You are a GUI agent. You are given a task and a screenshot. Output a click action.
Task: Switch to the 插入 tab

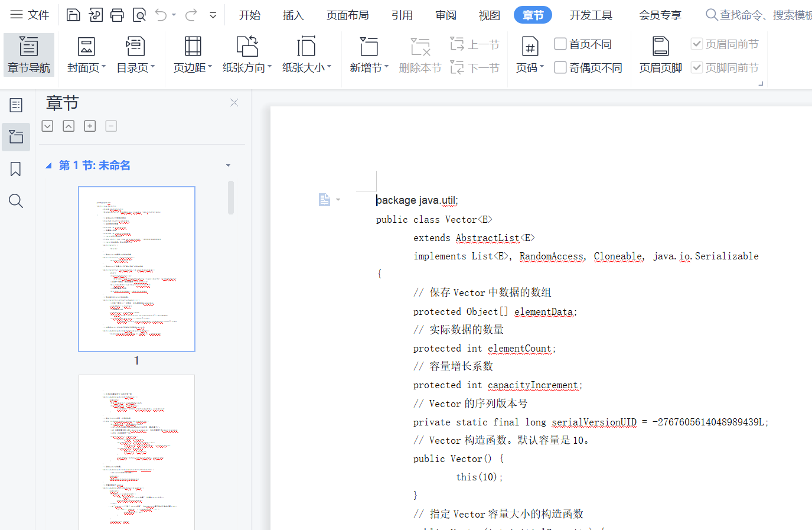tap(293, 15)
